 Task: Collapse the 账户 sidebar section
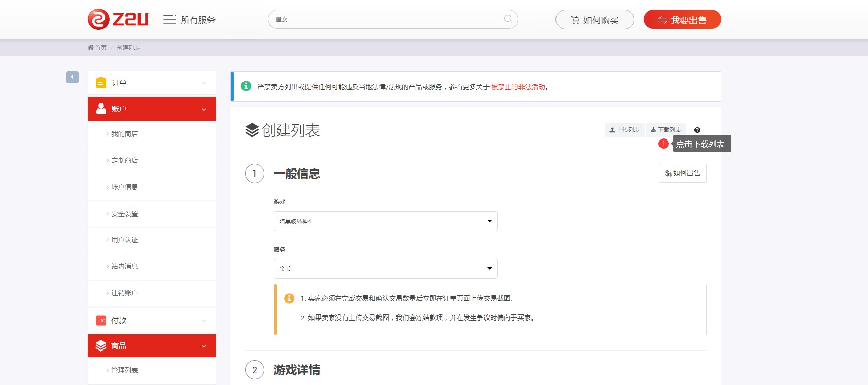[x=152, y=109]
